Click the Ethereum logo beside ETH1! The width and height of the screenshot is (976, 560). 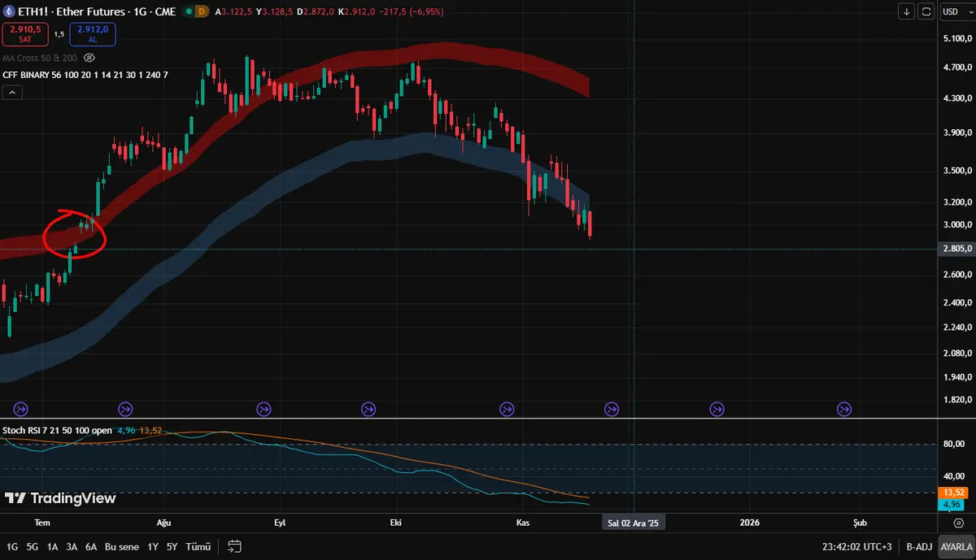10,11
